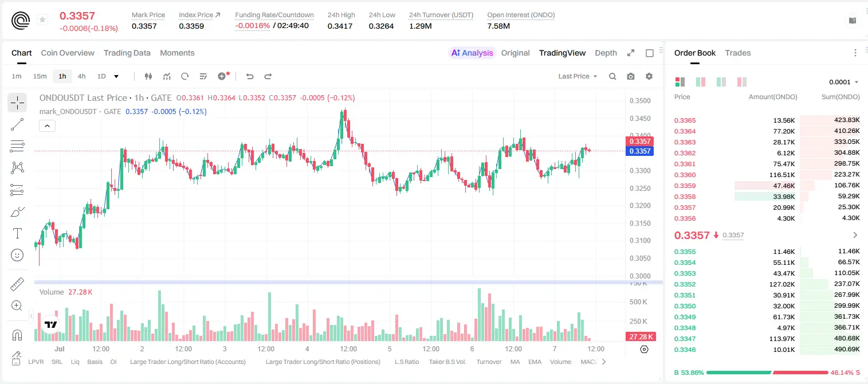868x384 pixels.
Task: Undo the last chart action
Action: (250, 76)
